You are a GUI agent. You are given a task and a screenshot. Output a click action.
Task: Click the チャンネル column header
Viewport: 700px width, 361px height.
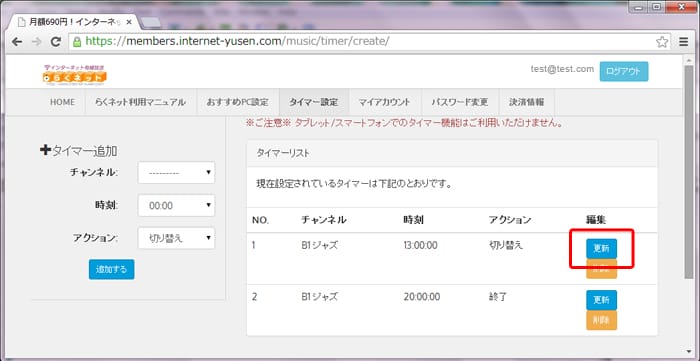324,220
